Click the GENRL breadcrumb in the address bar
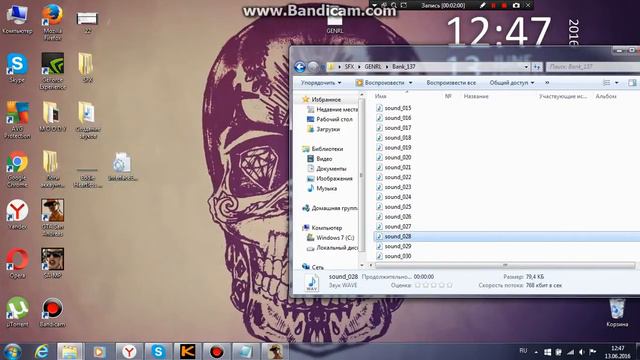 [x=373, y=67]
